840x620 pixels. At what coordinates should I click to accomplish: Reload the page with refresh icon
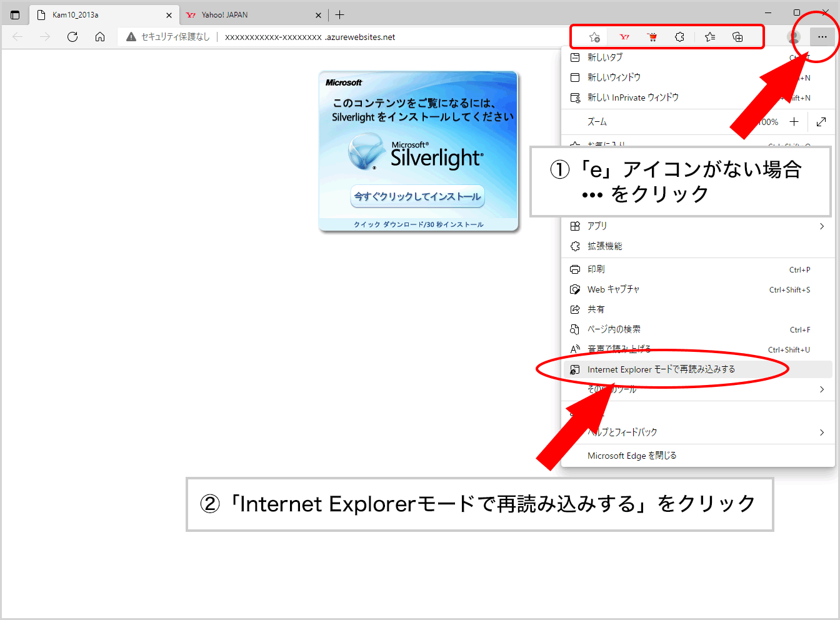point(72,37)
